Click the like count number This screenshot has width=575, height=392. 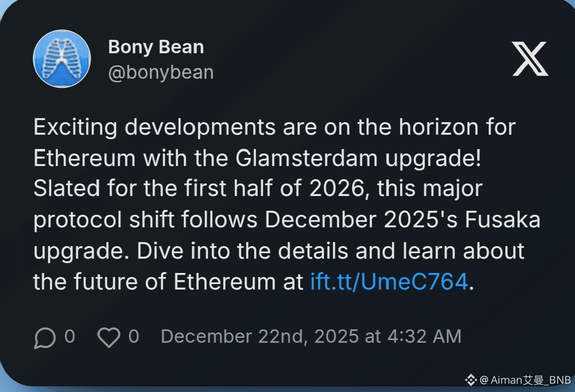pos(133,337)
